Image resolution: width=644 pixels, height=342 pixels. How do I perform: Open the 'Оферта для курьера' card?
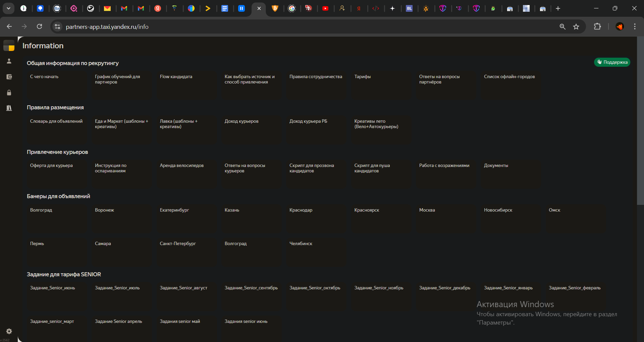pos(56,174)
